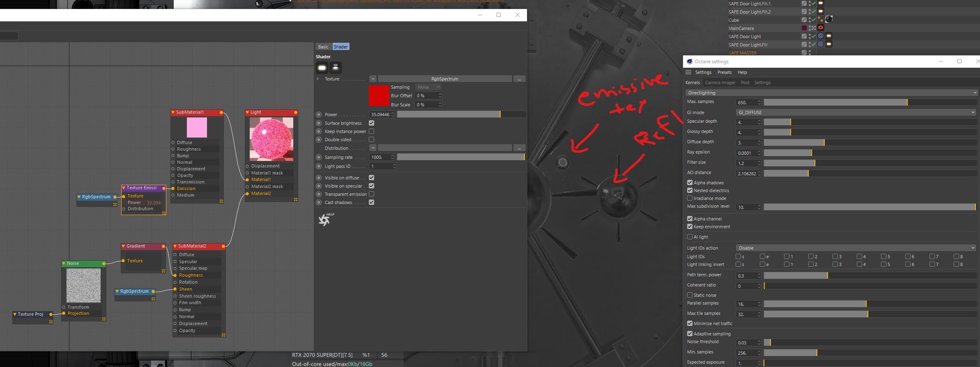Click the Max. samples slider
This screenshot has height=367, width=980.
(870, 102)
